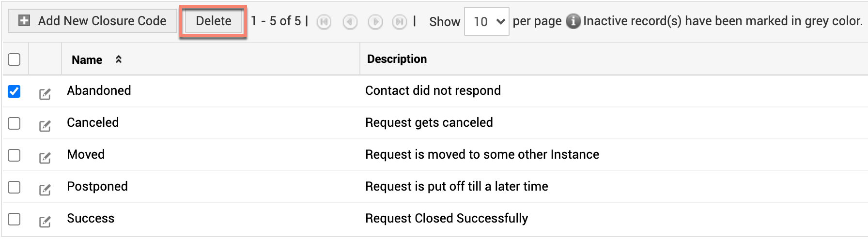Click edit icon for Abandoned closure code
Screen dimensions: 868x239
45,94
